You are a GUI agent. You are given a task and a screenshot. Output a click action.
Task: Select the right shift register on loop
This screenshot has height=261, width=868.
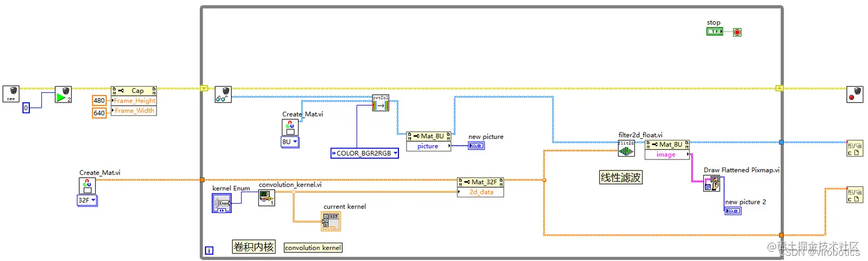[779, 88]
